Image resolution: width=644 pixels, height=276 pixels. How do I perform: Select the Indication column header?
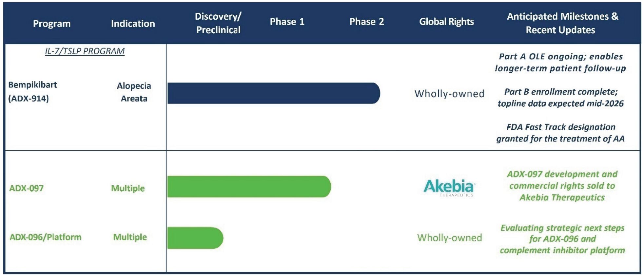[133, 24]
